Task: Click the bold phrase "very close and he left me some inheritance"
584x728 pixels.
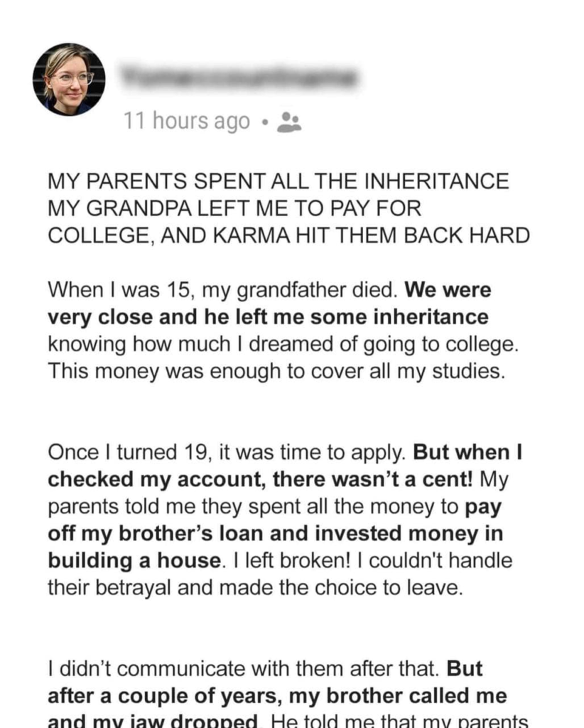Action: pyautogui.click(x=268, y=317)
